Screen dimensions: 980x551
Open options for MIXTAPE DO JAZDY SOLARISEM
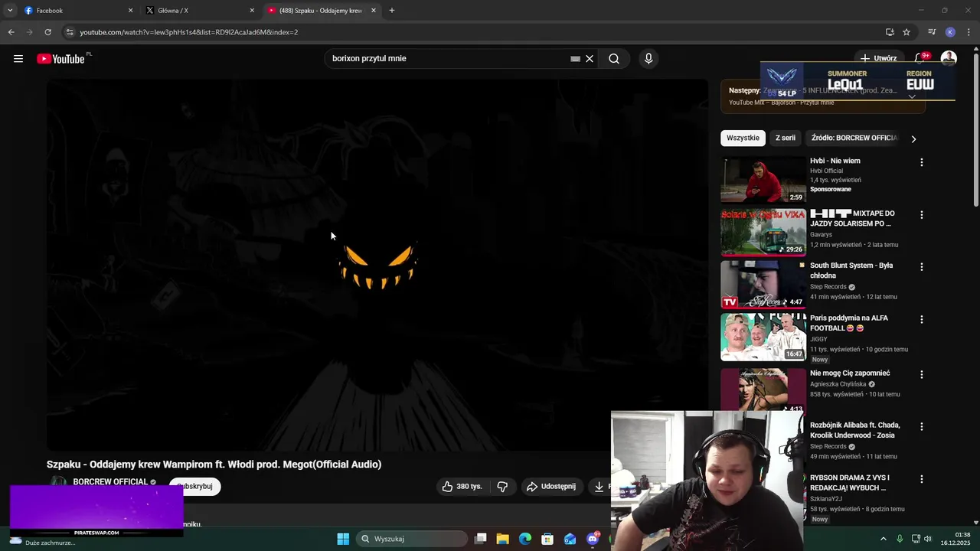click(x=922, y=215)
